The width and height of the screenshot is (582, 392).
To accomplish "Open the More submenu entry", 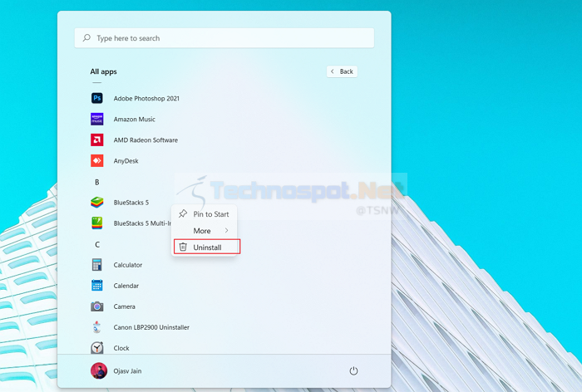I will click(204, 231).
